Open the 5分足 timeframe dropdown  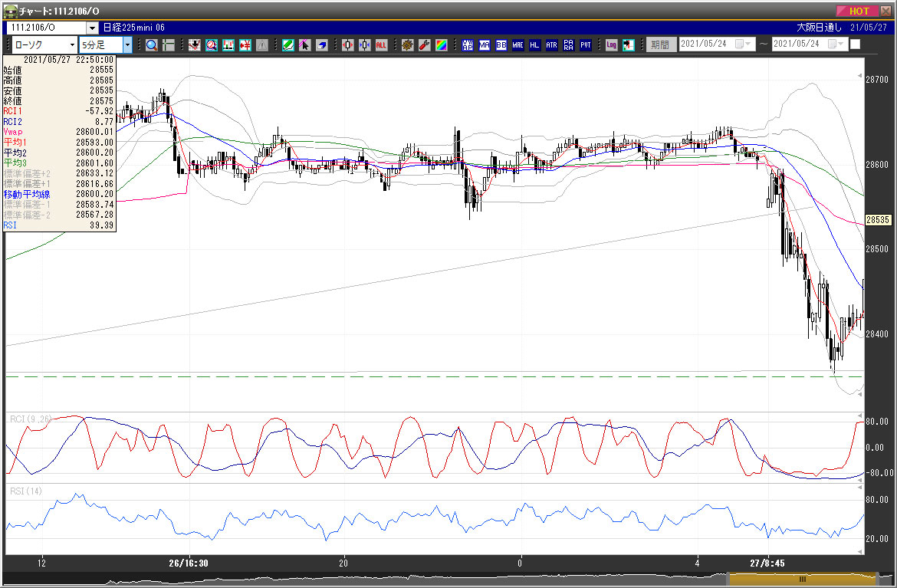127,44
